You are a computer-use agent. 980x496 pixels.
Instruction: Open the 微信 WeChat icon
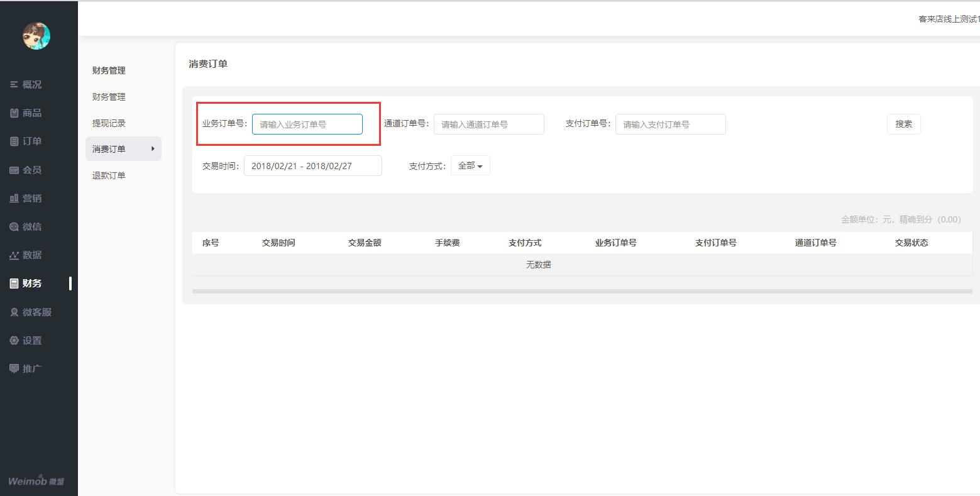(x=14, y=227)
